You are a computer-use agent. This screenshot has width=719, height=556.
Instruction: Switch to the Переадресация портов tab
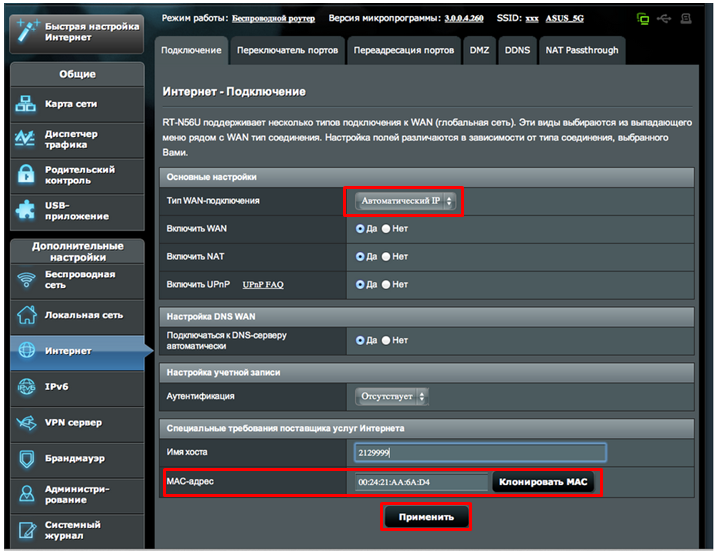click(404, 50)
